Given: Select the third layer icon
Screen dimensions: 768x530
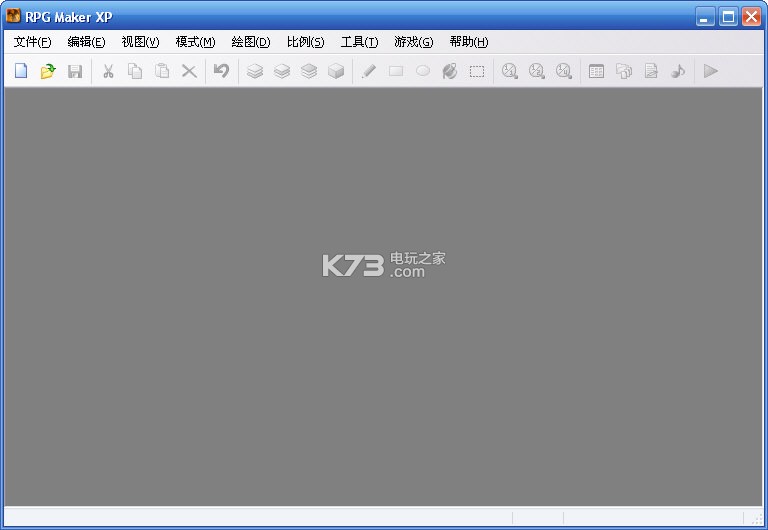Looking at the screenshot, I should click(309, 71).
